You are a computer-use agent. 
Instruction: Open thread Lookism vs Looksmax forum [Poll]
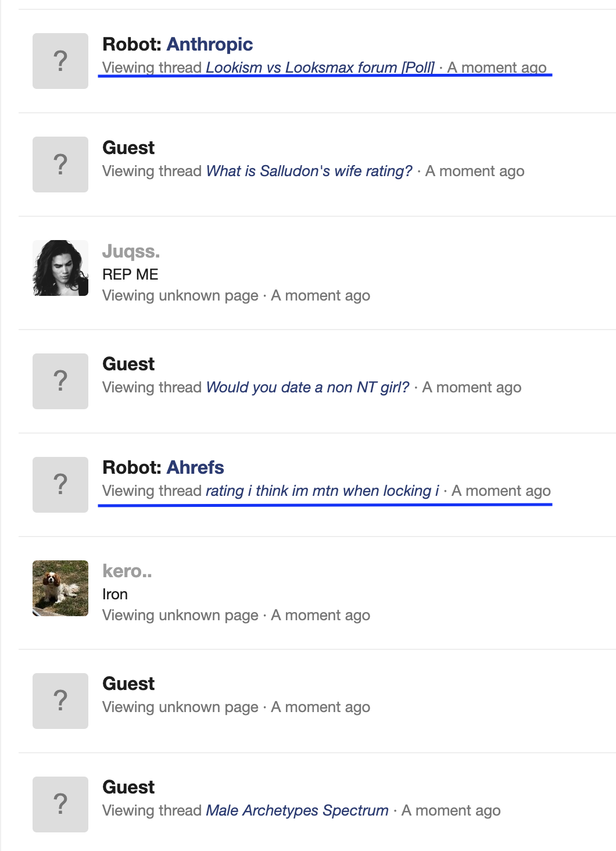click(x=320, y=67)
